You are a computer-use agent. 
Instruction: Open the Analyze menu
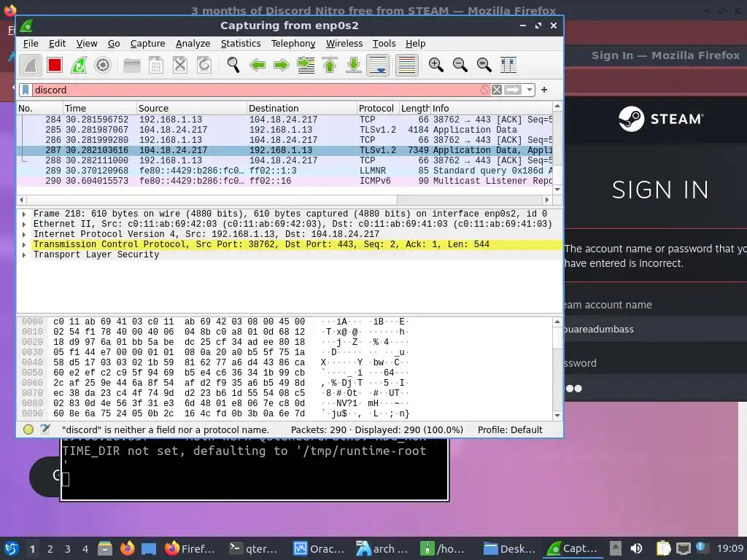click(193, 43)
